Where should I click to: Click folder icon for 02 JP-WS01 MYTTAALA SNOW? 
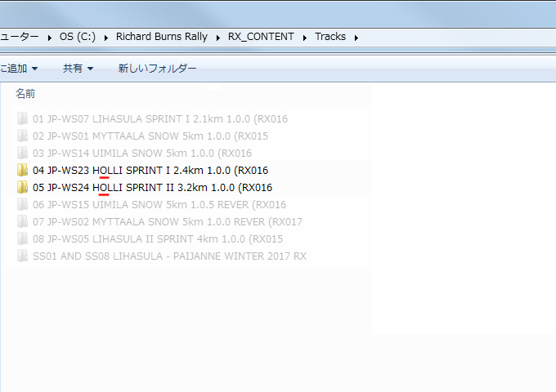[x=22, y=136]
